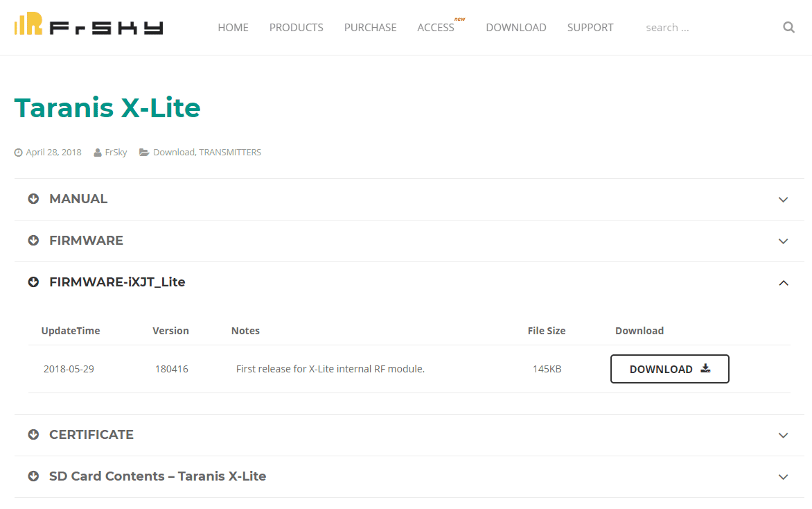Screen dimensions: 812x509
Task: Click the April 28, 2018 post date
Action: [x=54, y=153]
